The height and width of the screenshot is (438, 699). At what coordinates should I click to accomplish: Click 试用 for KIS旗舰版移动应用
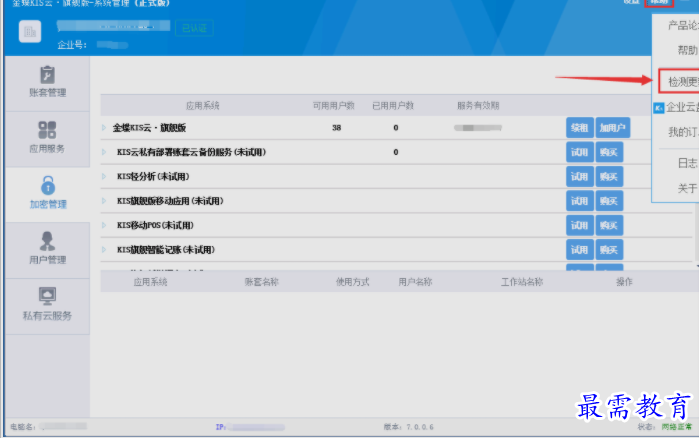580,201
